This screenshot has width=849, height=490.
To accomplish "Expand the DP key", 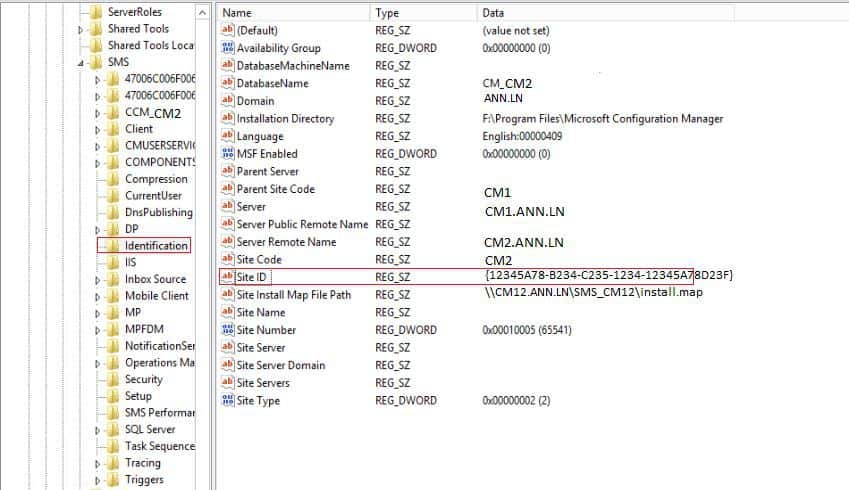I will pos(97,230).
